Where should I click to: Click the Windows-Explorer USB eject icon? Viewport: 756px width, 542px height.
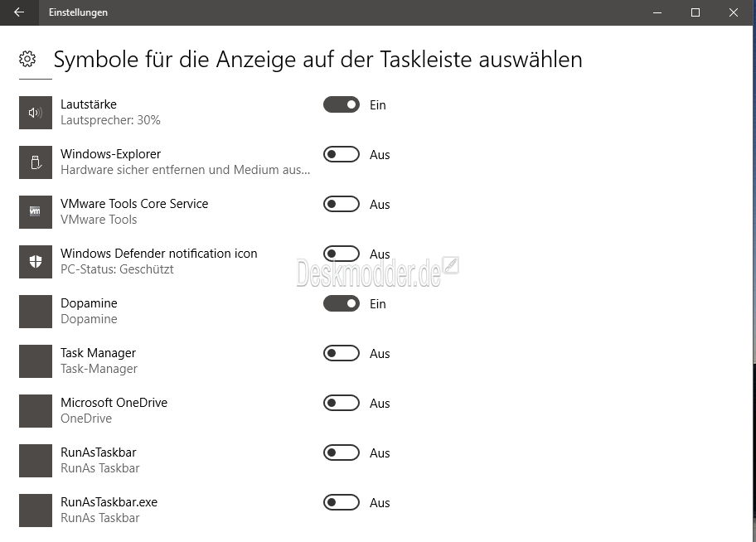tap(36, 162)
